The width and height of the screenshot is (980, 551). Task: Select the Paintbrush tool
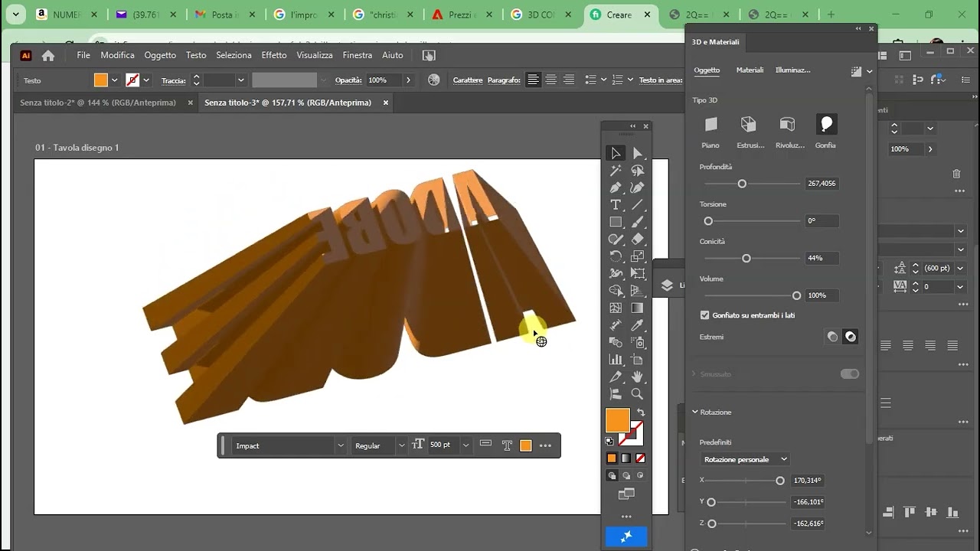pos(637,222)
